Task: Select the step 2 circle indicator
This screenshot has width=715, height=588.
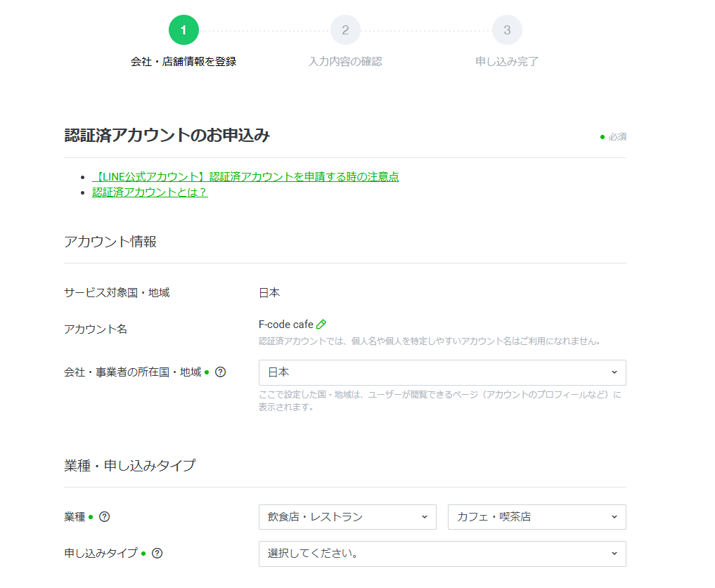Action: pyautogui.click(x=345, y=30)
